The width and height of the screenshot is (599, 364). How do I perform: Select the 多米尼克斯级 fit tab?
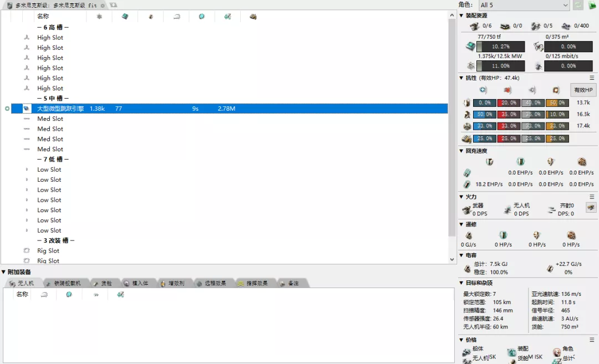(x=56, y=6)
